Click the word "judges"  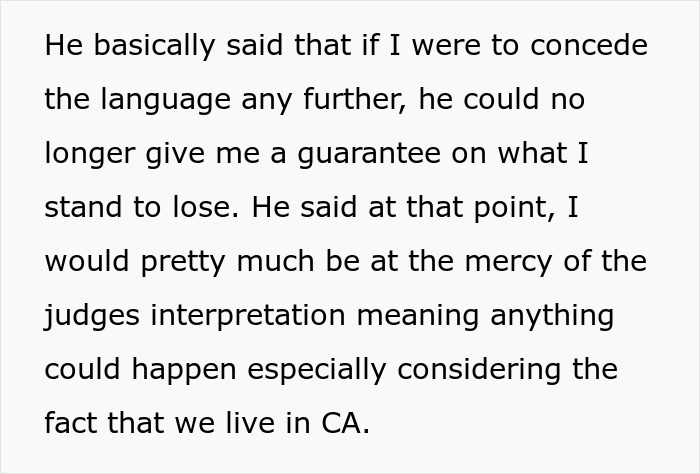click(x=91, y=316)
